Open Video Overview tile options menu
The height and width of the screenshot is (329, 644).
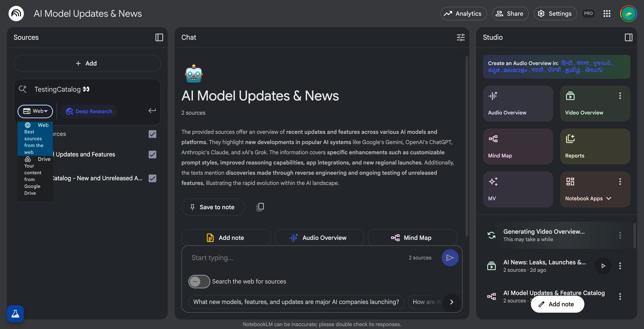click(x=620, y=96)
